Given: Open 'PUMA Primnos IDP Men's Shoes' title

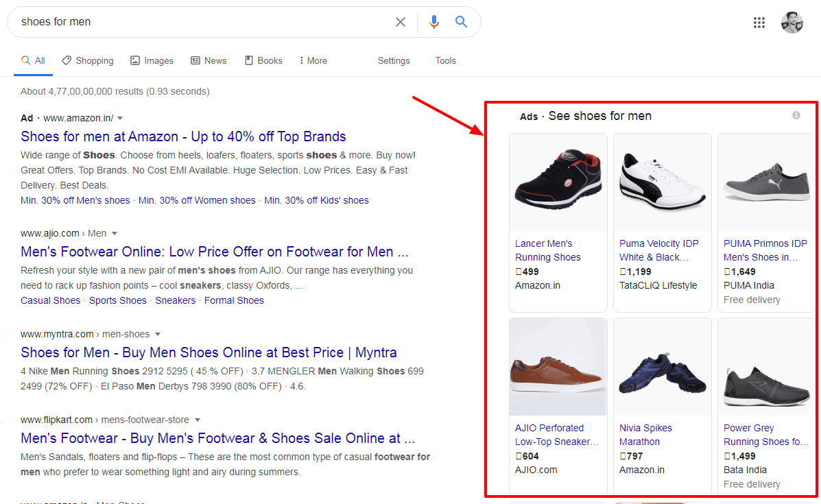Looking at the screenshot, I should click(x=765, y=251).
